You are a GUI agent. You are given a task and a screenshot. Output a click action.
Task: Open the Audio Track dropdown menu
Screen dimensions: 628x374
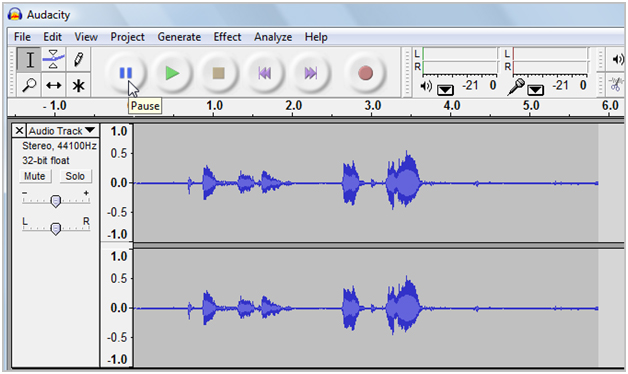click(x=61, y=131)
